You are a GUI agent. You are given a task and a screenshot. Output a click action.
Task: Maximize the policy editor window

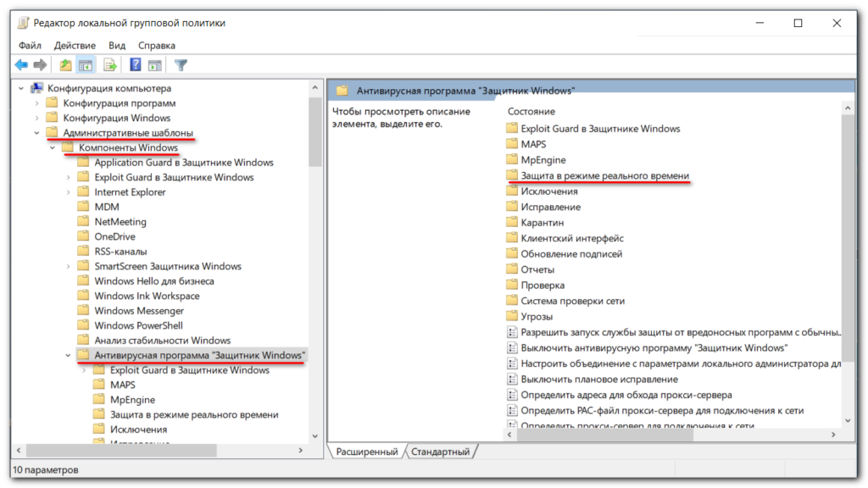tap(798, 23)
